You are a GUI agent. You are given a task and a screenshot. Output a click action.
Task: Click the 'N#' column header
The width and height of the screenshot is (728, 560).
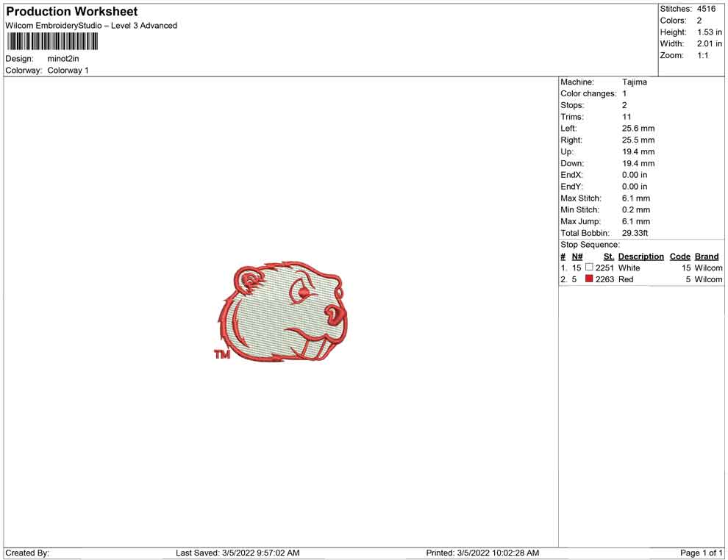pyautogui.click(x=577, y=256)
